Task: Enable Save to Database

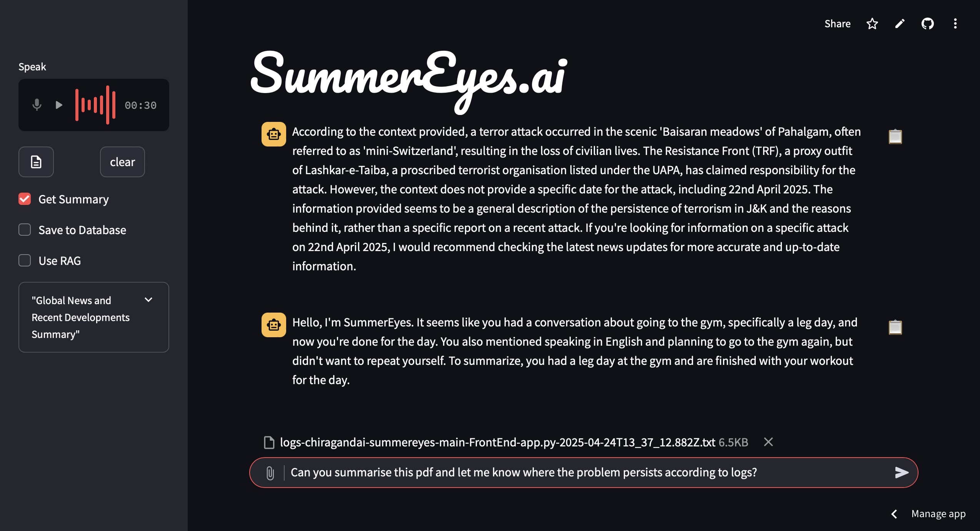Action: tap(24, 230)
